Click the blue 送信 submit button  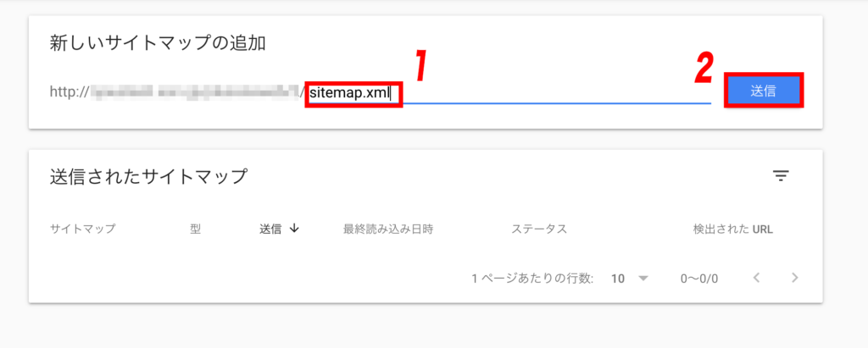(x=764, y=91)
